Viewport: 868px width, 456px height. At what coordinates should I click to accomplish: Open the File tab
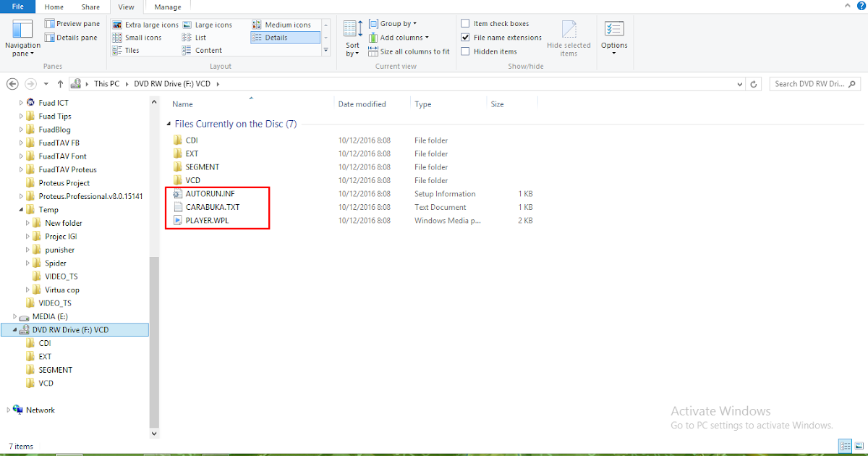(19, 7)
